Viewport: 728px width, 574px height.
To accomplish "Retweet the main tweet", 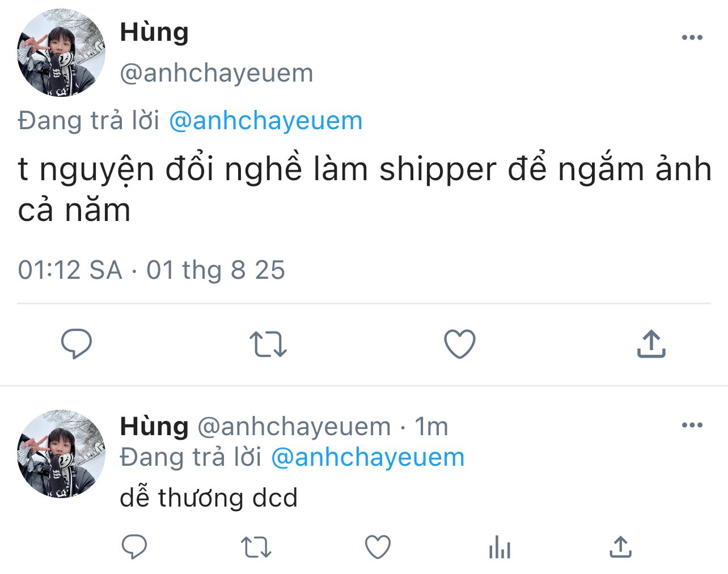I will point(268,344).
